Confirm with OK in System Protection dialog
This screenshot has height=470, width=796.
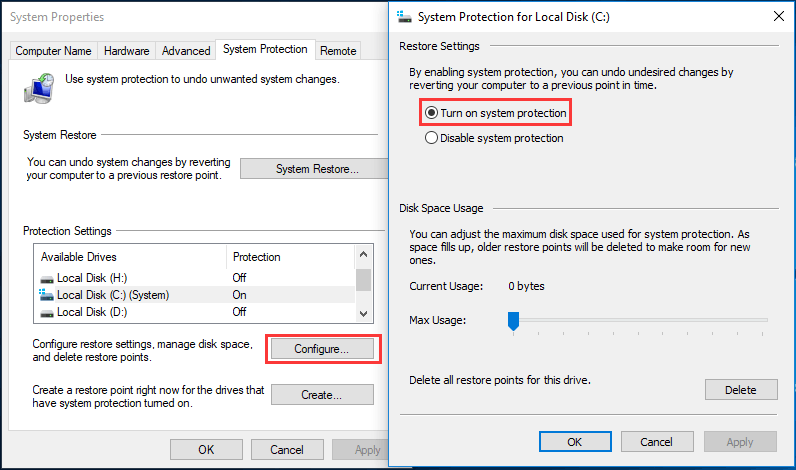tap(575, 442)
